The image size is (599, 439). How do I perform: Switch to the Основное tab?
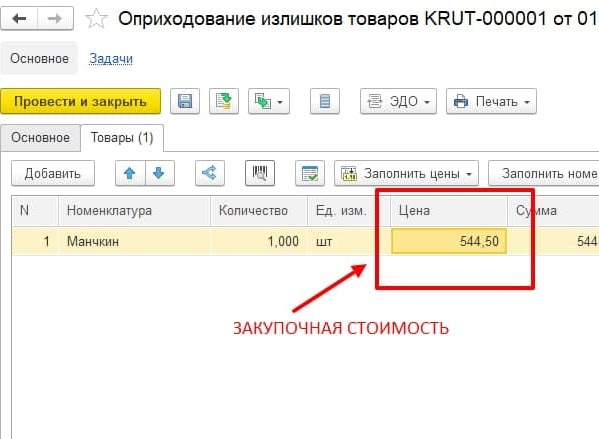coord(40,138)
